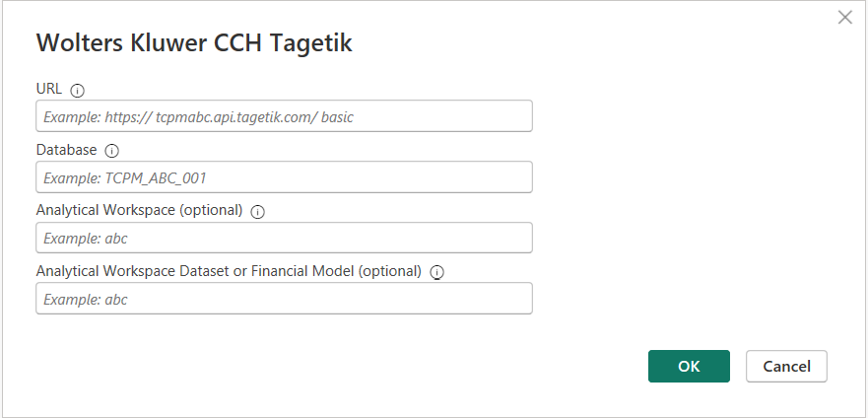Click the tcpmabc.api.tagetik.com example placeholder

(197, 116)
